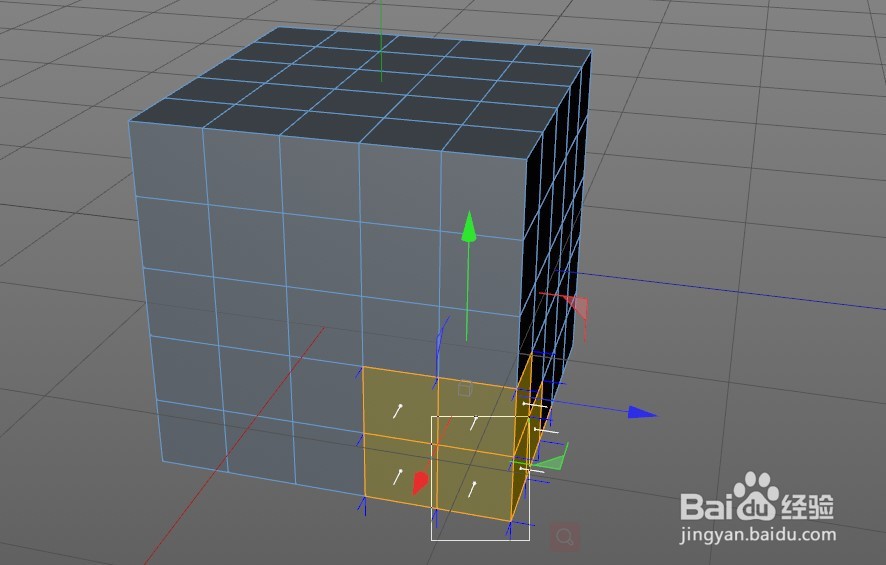Click the red plane handle of gizmo

pos(579,308)
